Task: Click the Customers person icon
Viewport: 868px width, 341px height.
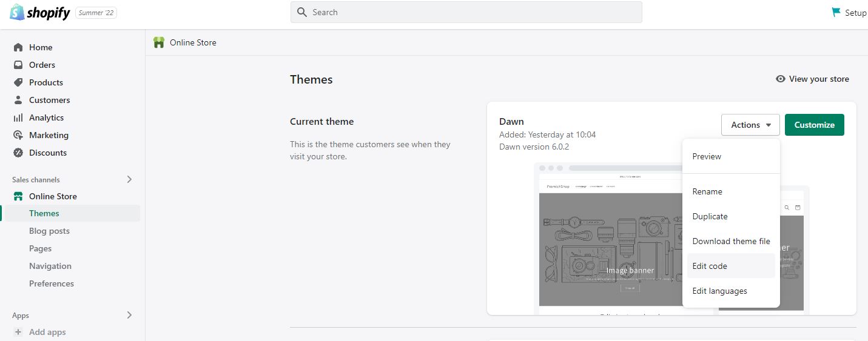Action: click(x=18, y=100)
